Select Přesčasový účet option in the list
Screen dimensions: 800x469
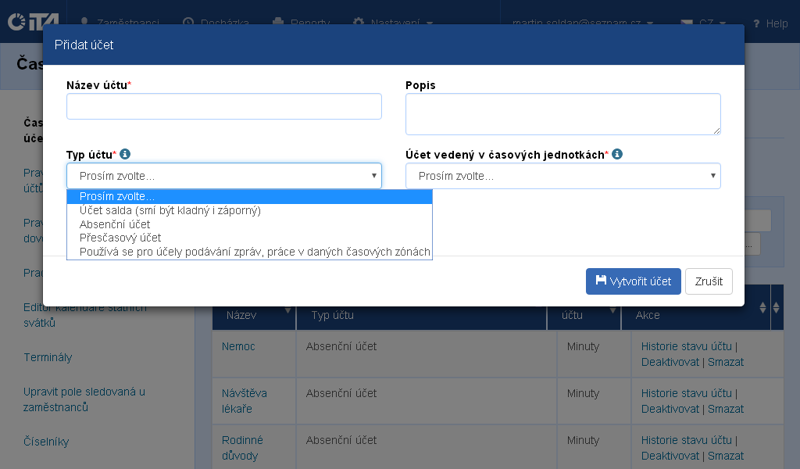click(120, 238)
